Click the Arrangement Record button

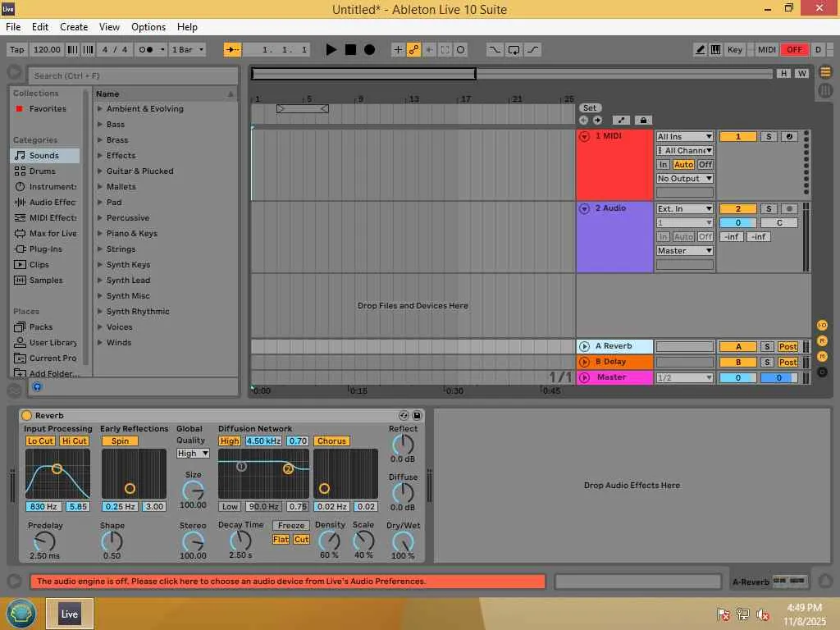click(x=369, y=50)
